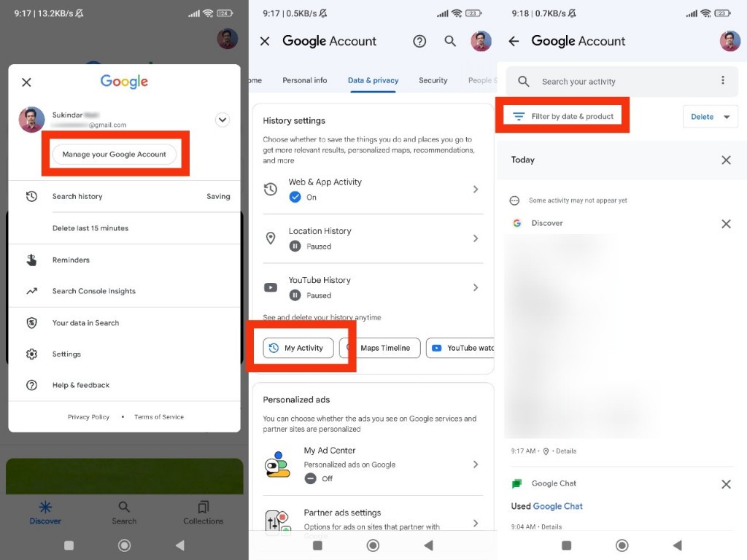This screenshot has width=747, height=560.
Task: Tap the help question mark icon
Action: pos(419,42)
